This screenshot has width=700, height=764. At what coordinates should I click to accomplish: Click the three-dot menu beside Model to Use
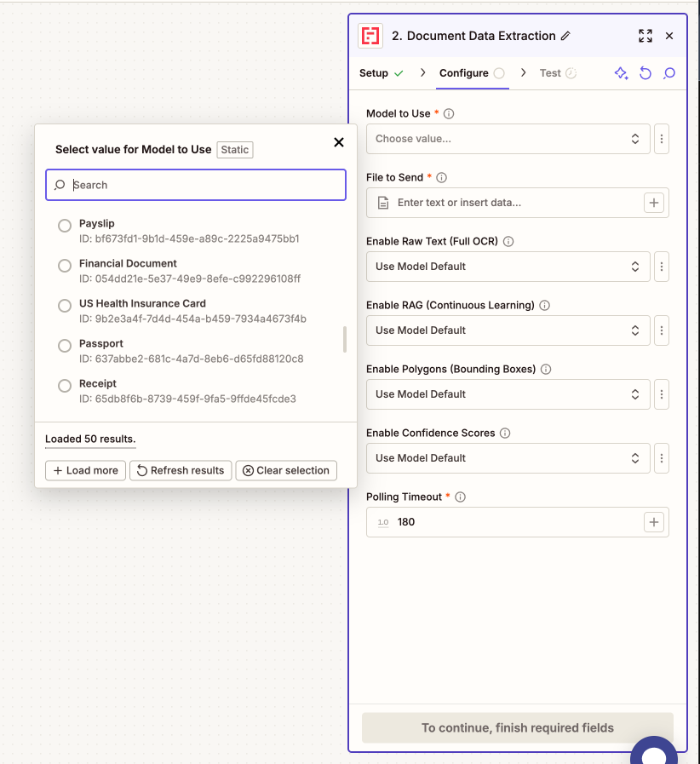(x=662, y=139)
